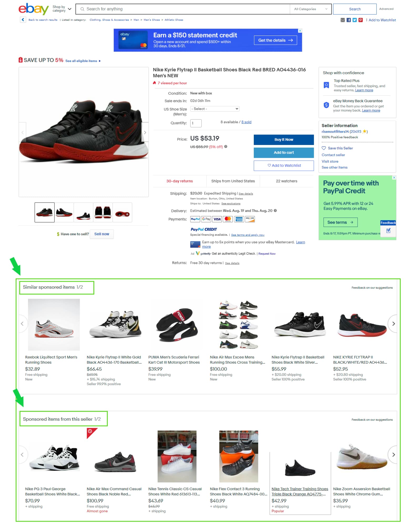This screenshot has width=420, height=526.
Task: Add the item to cart
Action: click(x=284, y=152)
